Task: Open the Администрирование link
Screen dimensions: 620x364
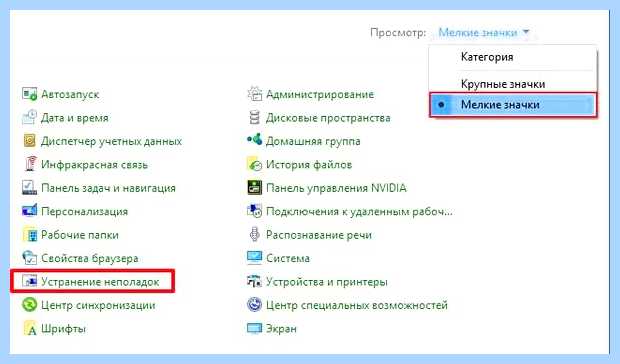Action: click(x=320, y=94)
